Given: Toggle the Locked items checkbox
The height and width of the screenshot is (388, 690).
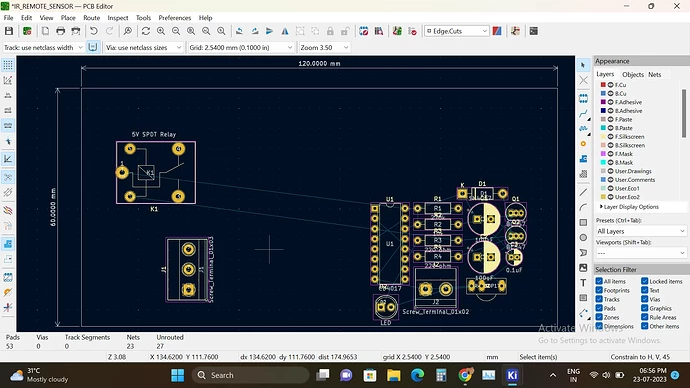Looking at the screenshot, I should (x=645, y=281).
